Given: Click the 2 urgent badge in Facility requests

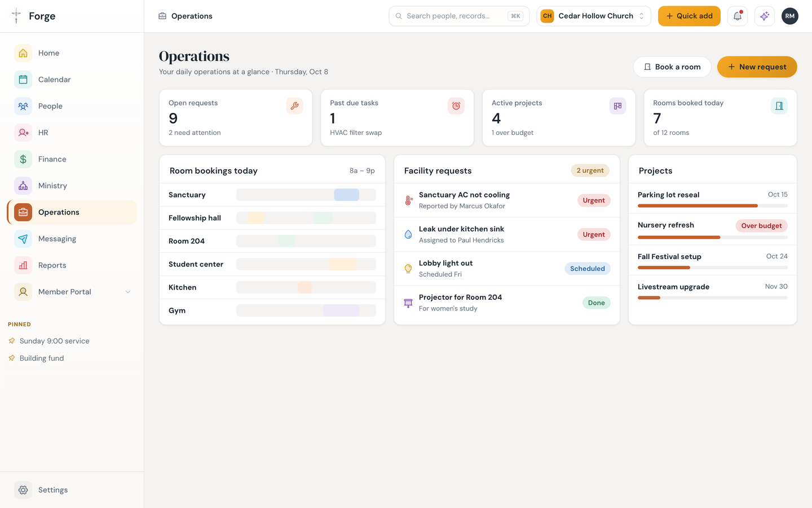Looking at the screenshot, I should click(x=590, y=170).
